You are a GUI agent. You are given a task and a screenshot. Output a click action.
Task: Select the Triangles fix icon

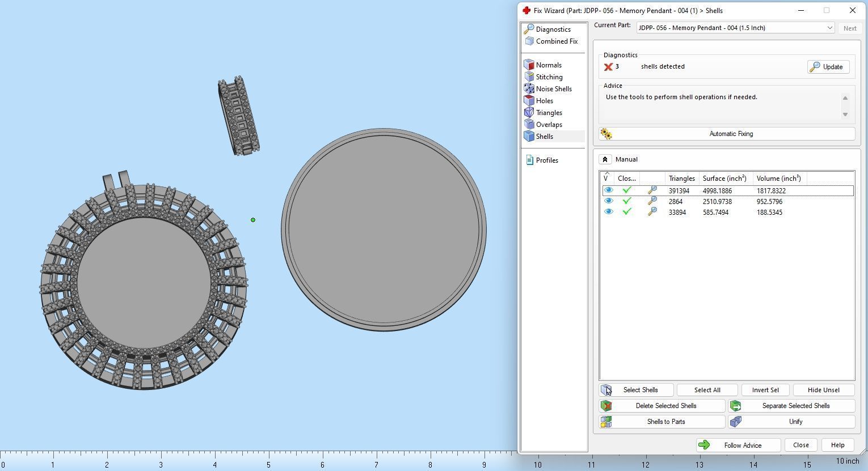529,112
